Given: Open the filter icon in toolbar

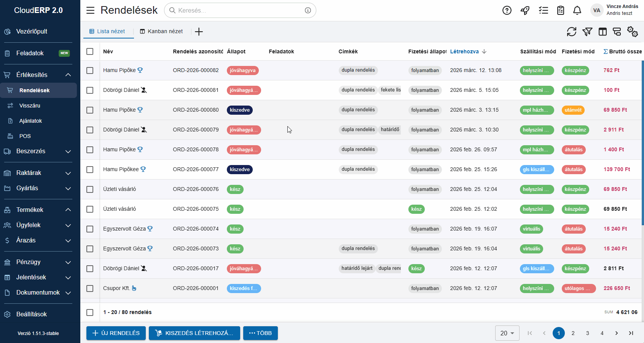Looking at the screenshot, I should coord(587,32).
